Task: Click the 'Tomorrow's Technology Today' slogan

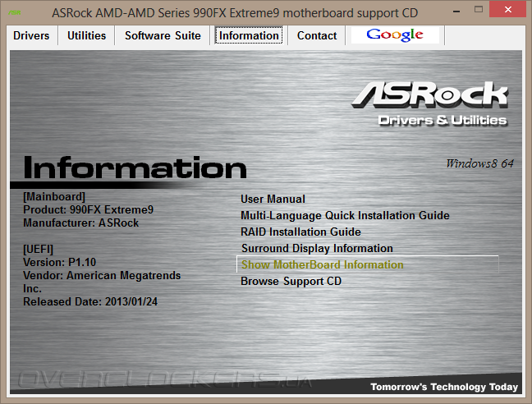Action: point(444,387)
